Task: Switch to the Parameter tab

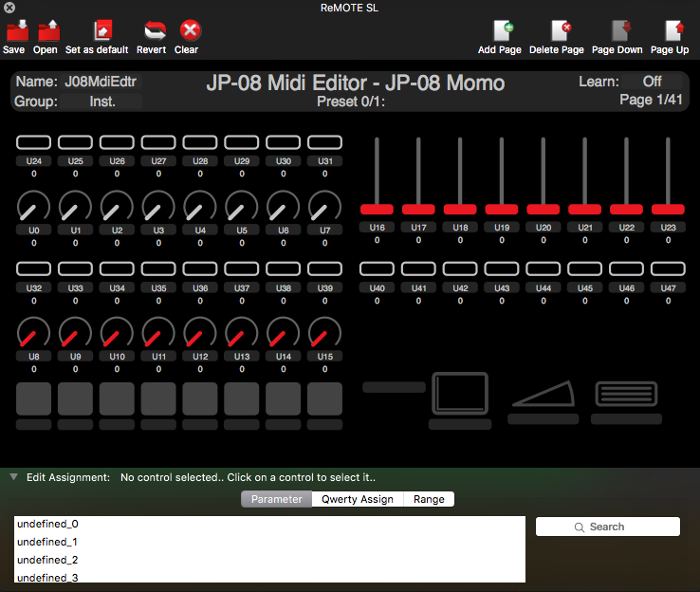Action: (x=276, y=499)
